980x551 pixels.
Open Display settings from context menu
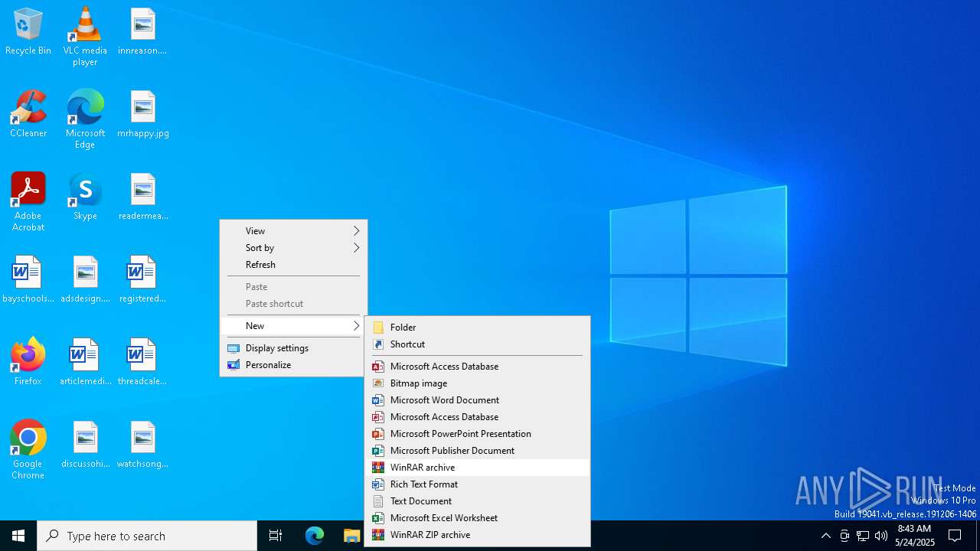(294, 348)
